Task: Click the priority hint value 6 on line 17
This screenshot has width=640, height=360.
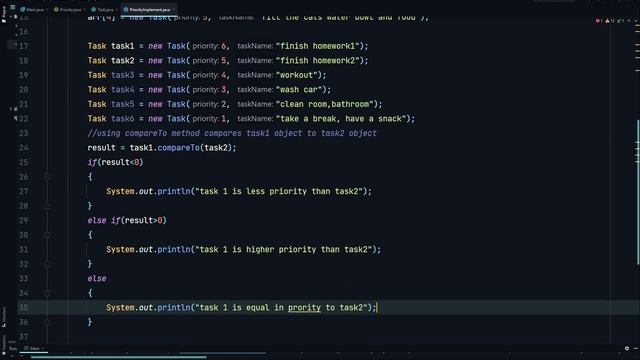Action: 224,46
